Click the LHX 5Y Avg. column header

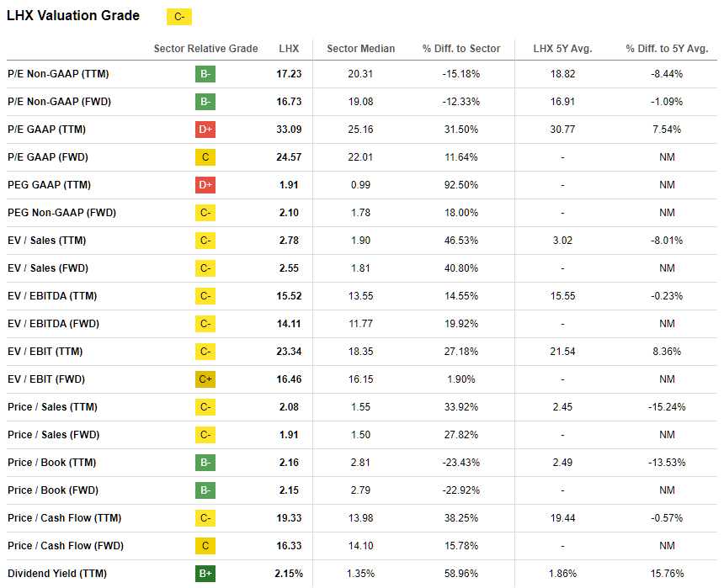tap(562, 49)
